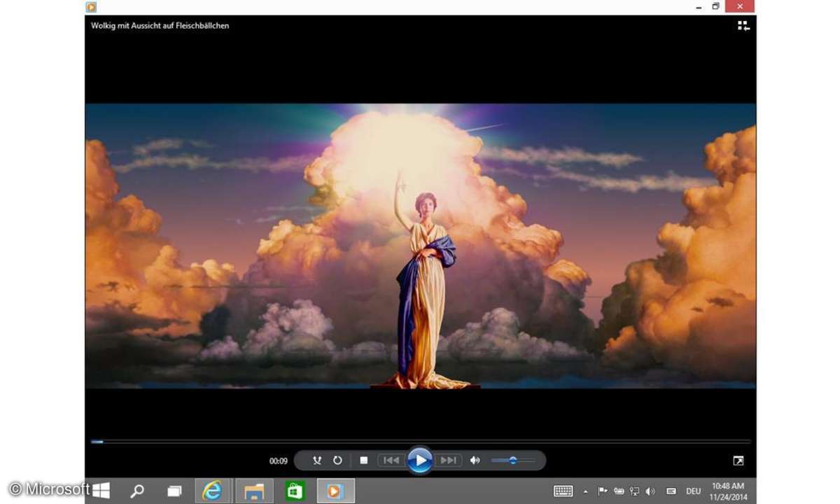Image resolution: width=840 pixels, height=504 pixels.
Task: Click the Windows Media Player title bar icon
Action: point(91,7)
